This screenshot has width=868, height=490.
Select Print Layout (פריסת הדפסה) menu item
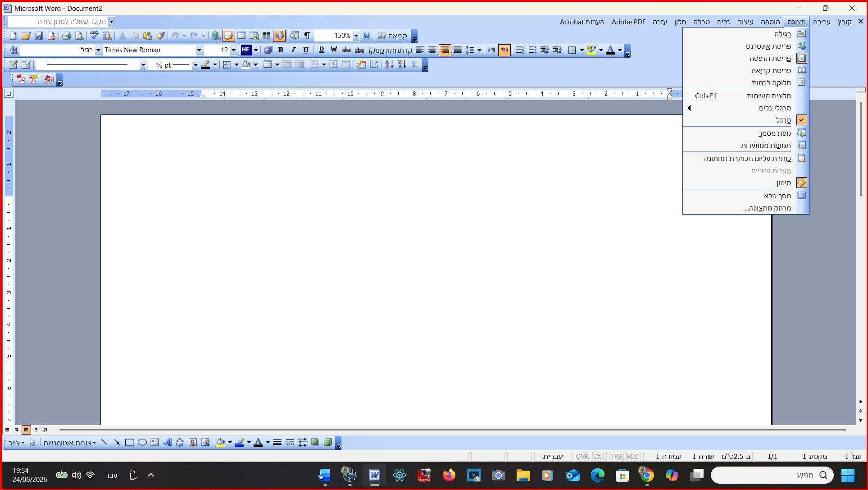[746, 58]
